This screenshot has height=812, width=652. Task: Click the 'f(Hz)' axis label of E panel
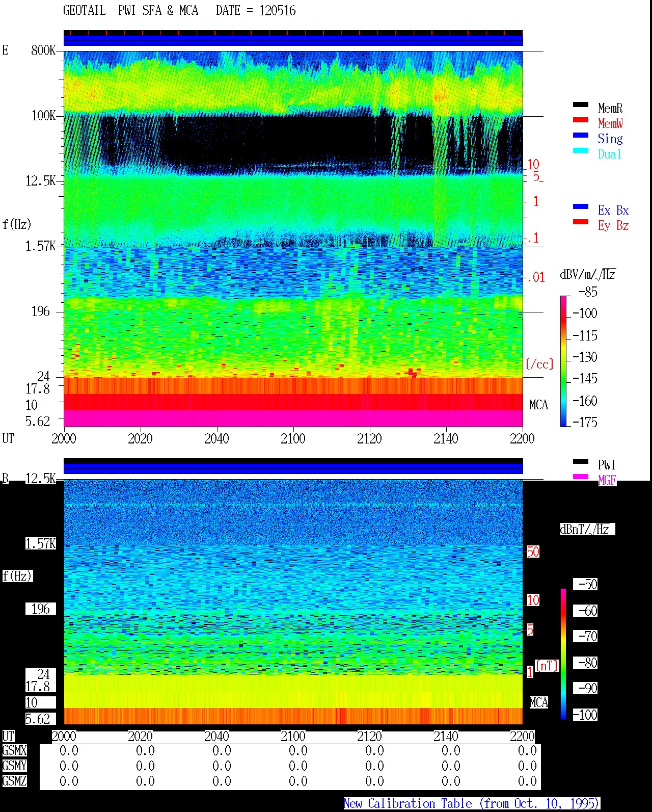tap(17, 224)
